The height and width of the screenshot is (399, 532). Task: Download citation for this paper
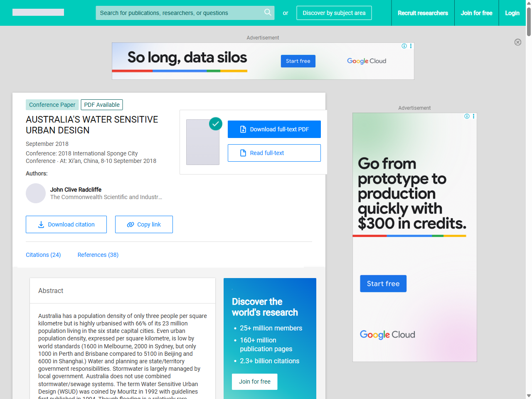[x=66, y=224]
